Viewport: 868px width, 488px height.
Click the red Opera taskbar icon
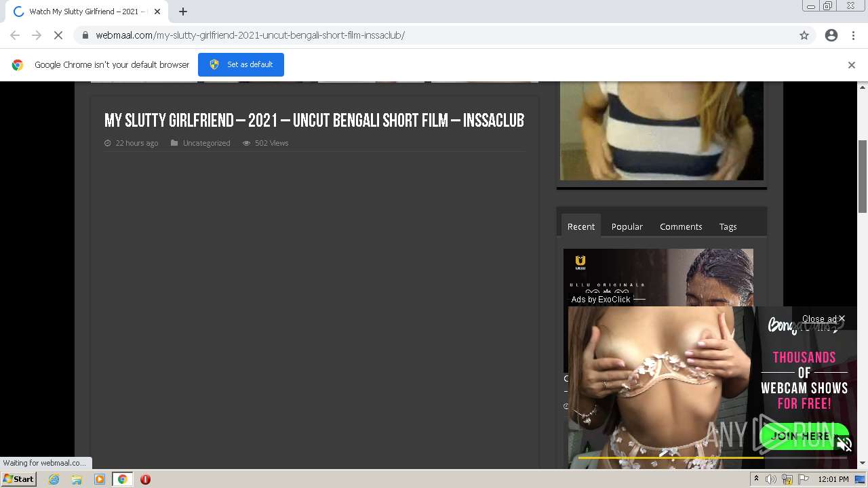[145, 479]
